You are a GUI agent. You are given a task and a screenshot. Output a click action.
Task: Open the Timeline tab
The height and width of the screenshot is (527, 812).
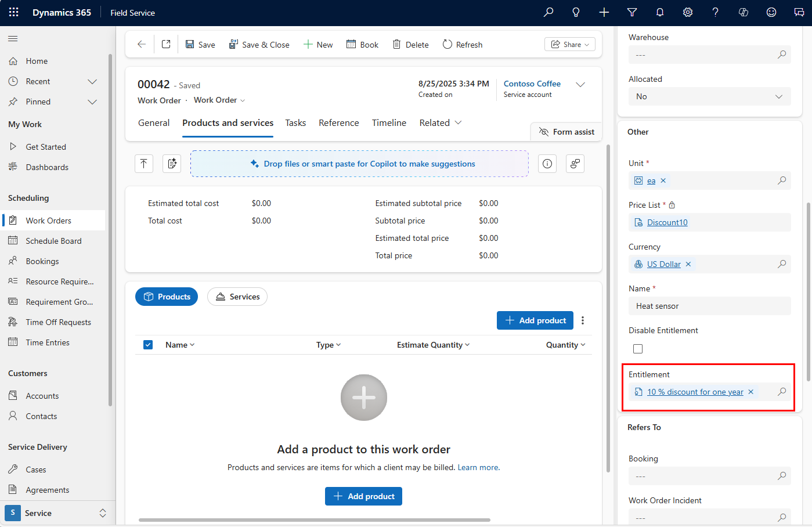389,122
